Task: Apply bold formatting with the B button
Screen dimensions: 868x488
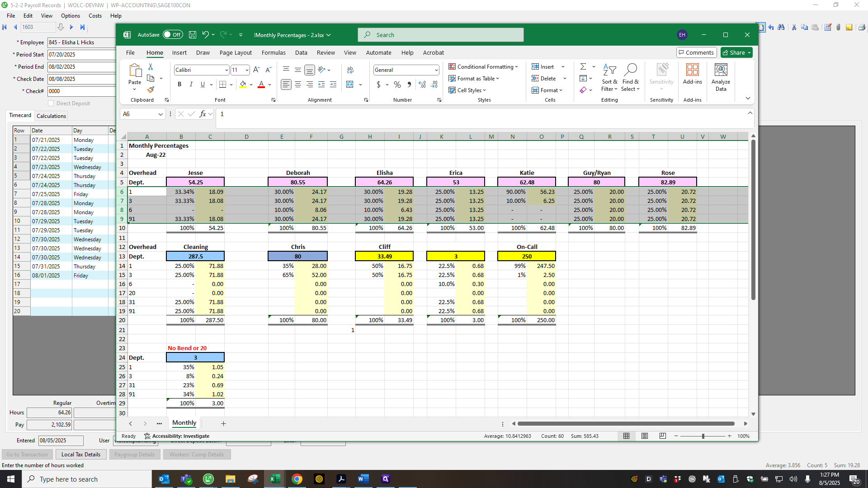Action: pos(179,84)
